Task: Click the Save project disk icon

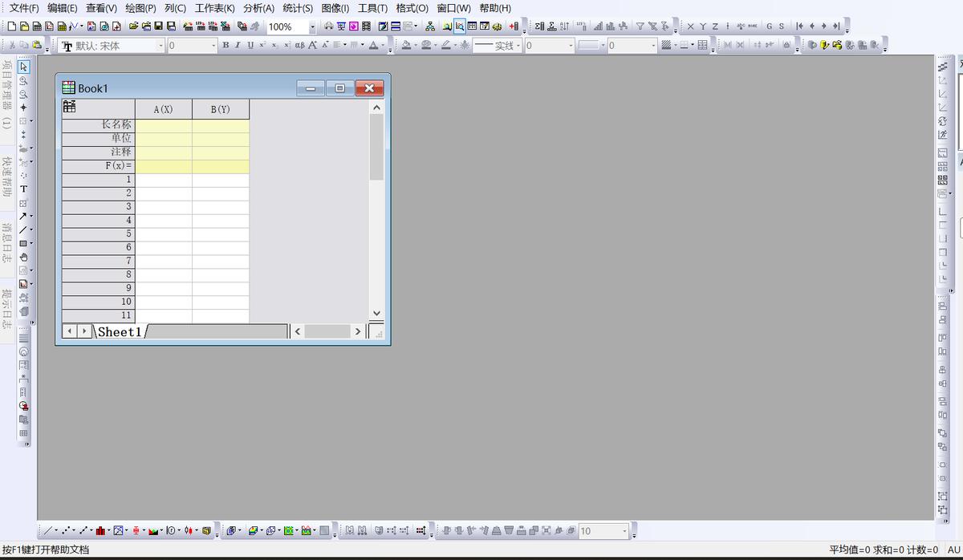Action: [x=159, y=26]
